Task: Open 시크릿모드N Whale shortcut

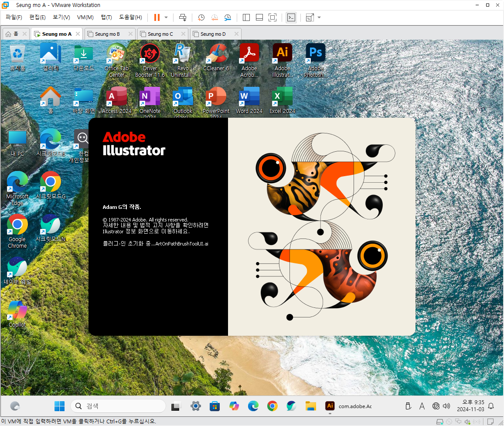Action: point(51,228)
